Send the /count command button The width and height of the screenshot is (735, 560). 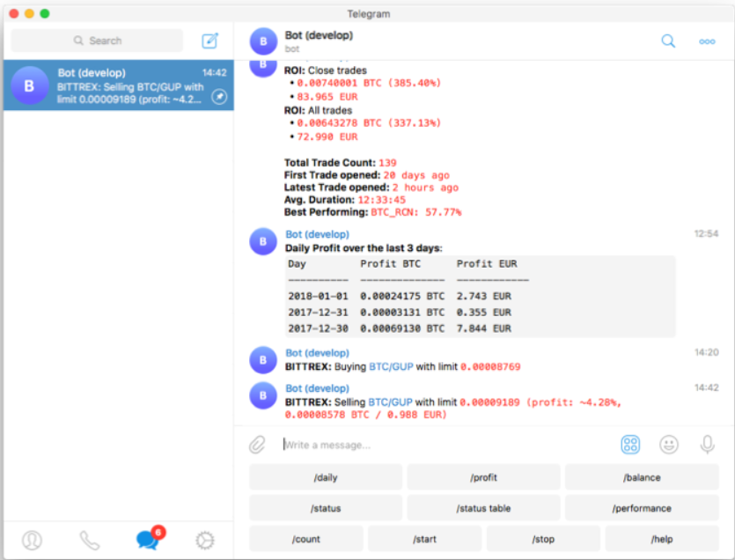(x=306, y=539)
